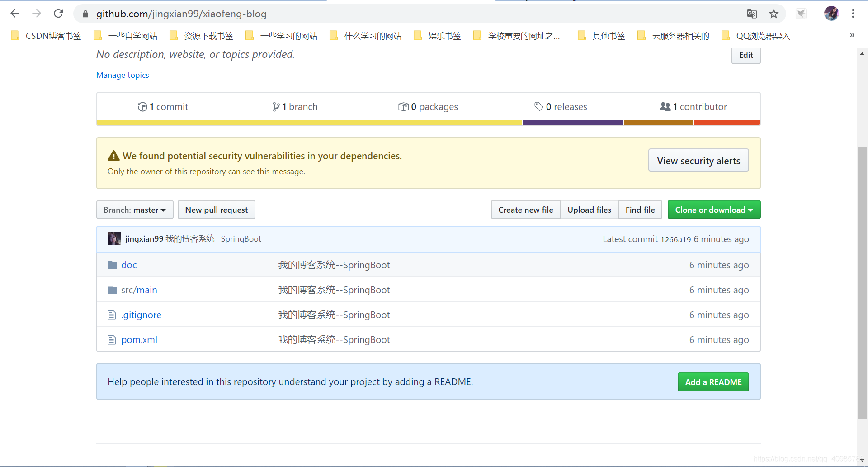The width and height of the screenshot is (868, 467).
Task: Click New pull request button
Action: tap(217, 210)
